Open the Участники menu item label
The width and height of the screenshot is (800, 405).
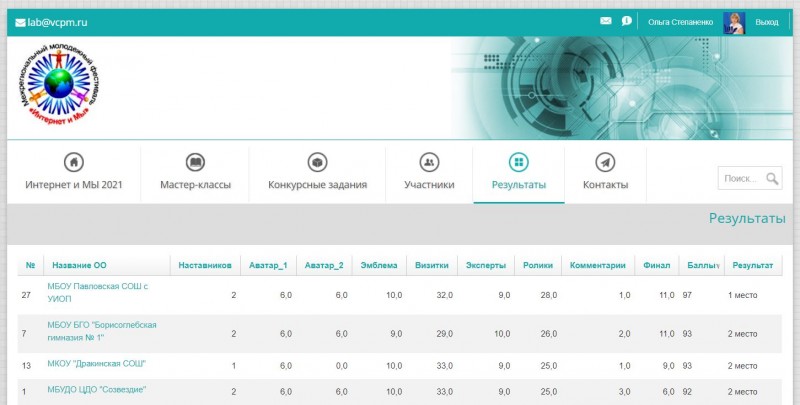429,185
